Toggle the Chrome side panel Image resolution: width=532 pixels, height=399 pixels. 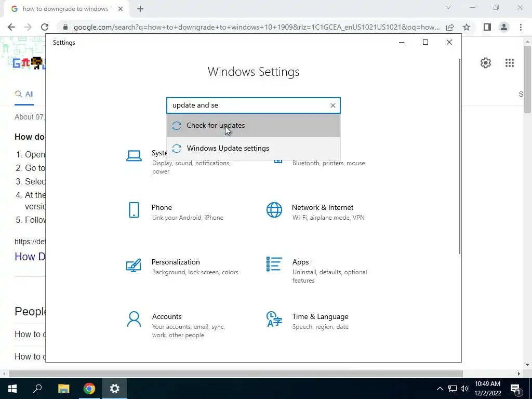[487, 27]
